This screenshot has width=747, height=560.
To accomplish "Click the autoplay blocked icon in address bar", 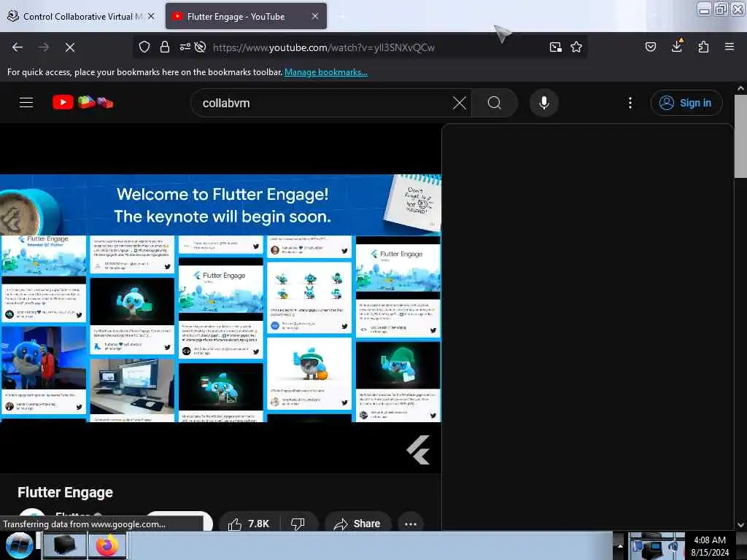I will coord(200,47).
